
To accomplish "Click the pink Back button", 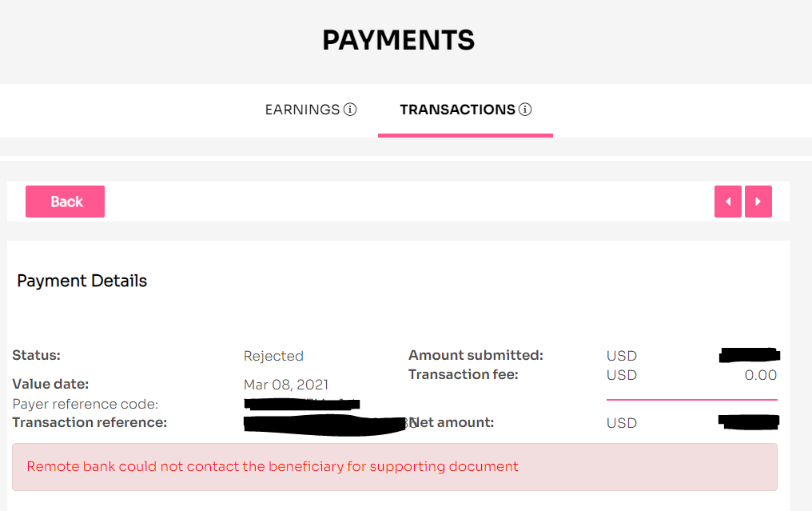I will (x=66, y=202).
